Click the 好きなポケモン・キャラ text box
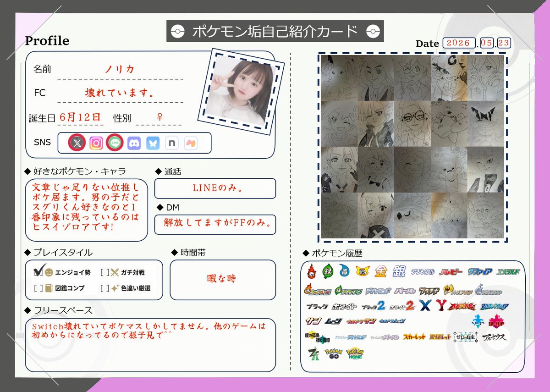This screenshot has height=392, width=550. point(86,210)
